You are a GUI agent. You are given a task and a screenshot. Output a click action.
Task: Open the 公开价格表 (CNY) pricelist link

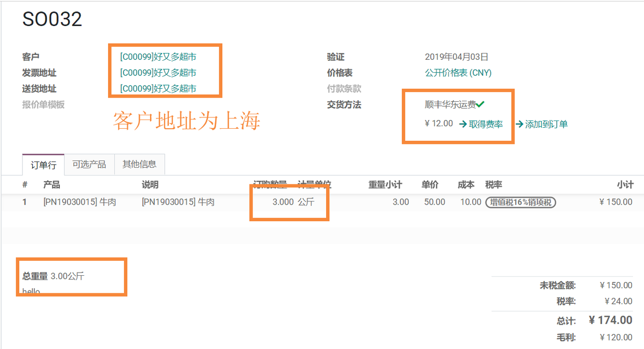click(458, 73)
